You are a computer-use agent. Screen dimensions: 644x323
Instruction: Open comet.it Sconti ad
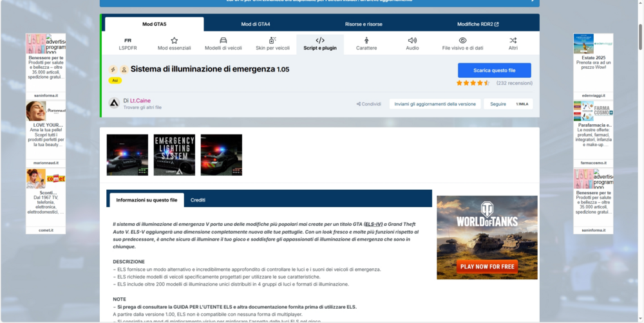(46, 201)
